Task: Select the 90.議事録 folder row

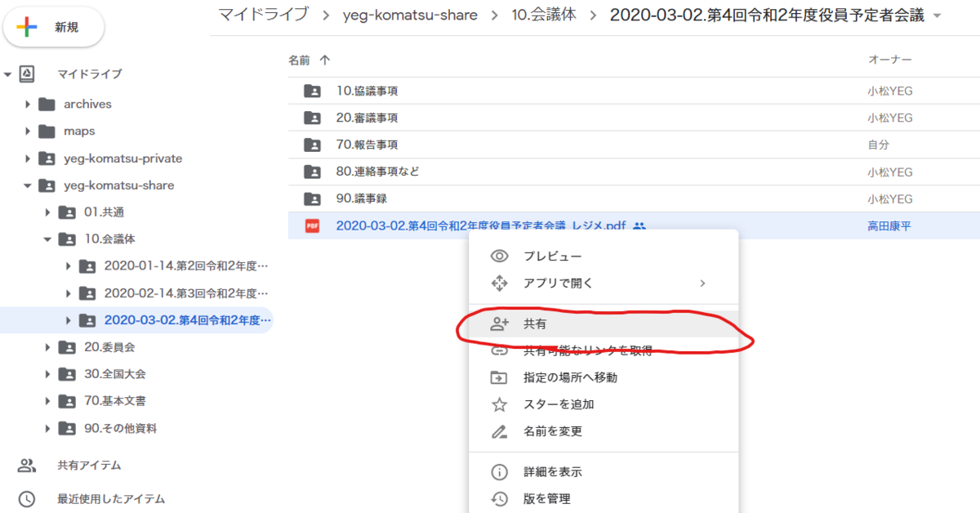Action: pyautogui.click(x=634, y=199)
